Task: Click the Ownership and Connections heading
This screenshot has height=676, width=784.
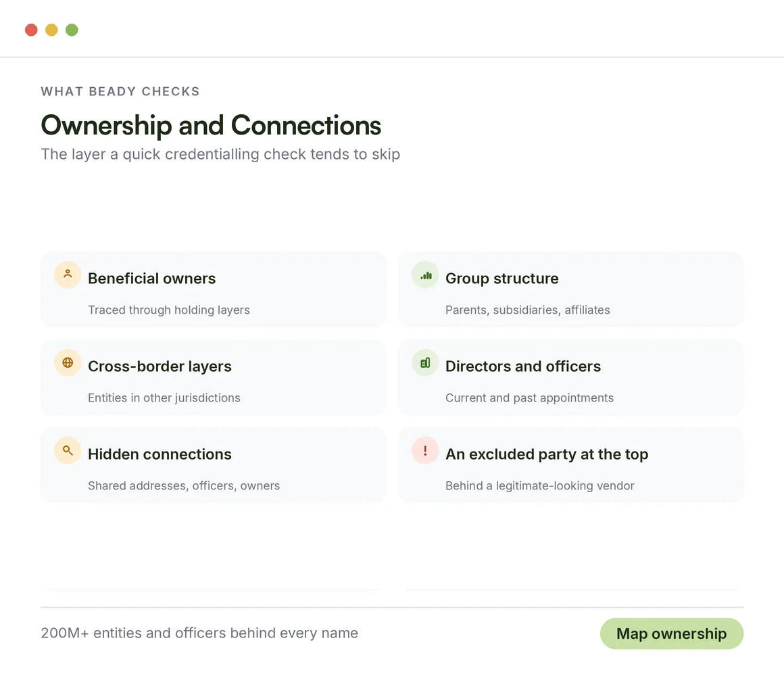Action: pyautogui.click(x=210, y=126)
